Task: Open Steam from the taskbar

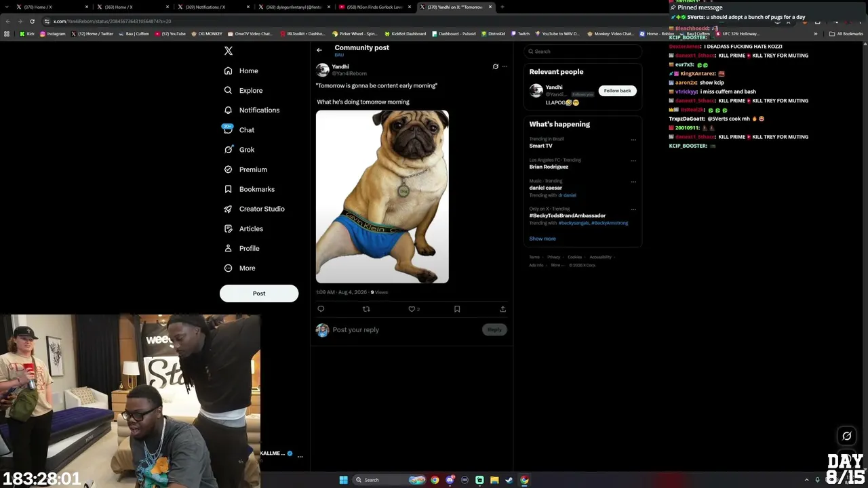Action: click(509, 480)
